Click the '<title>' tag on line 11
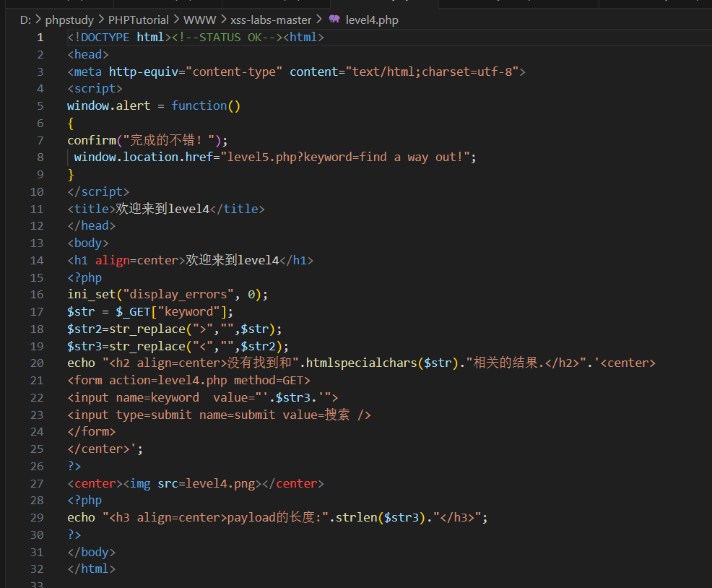This screenshot has height=588, width=712. (x=91, y=209)
